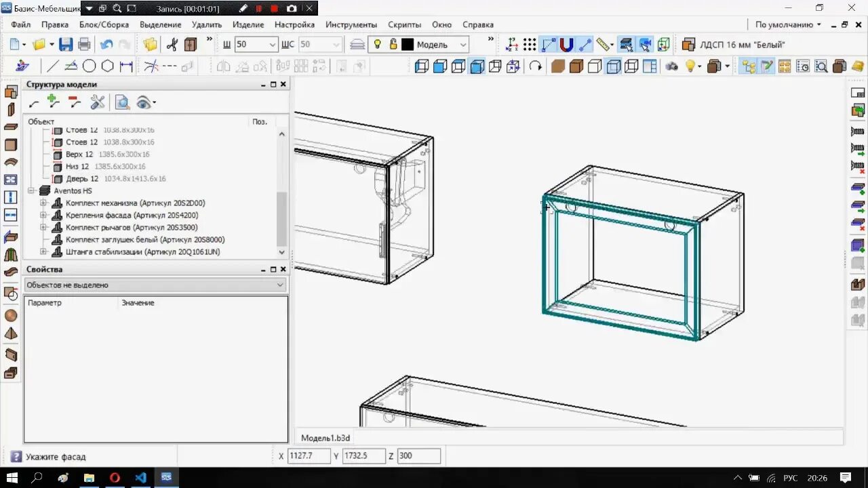Open the Настройка menu
Screen dimensions: 868x488
[x=294, y=24]
